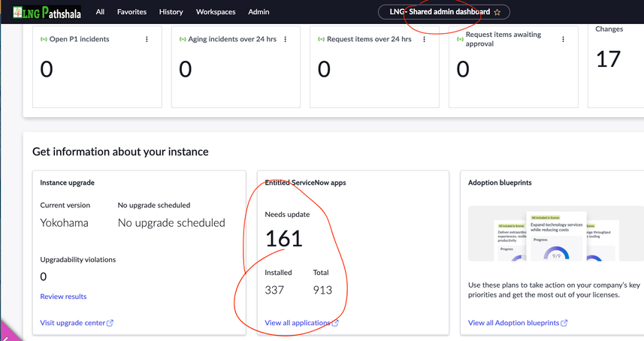Open the Workspaces menu
This screenshot has width=644, height=341.
pos(216,12)
